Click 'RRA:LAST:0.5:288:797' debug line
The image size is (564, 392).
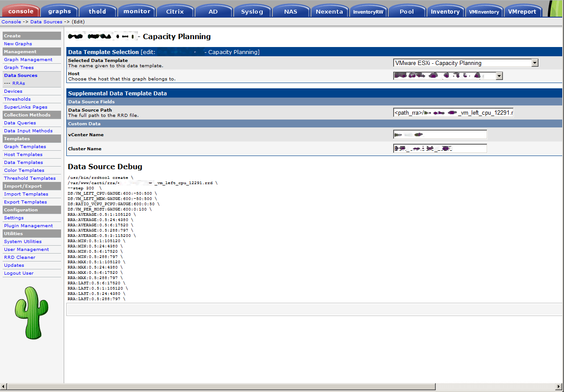coord(96,299)
